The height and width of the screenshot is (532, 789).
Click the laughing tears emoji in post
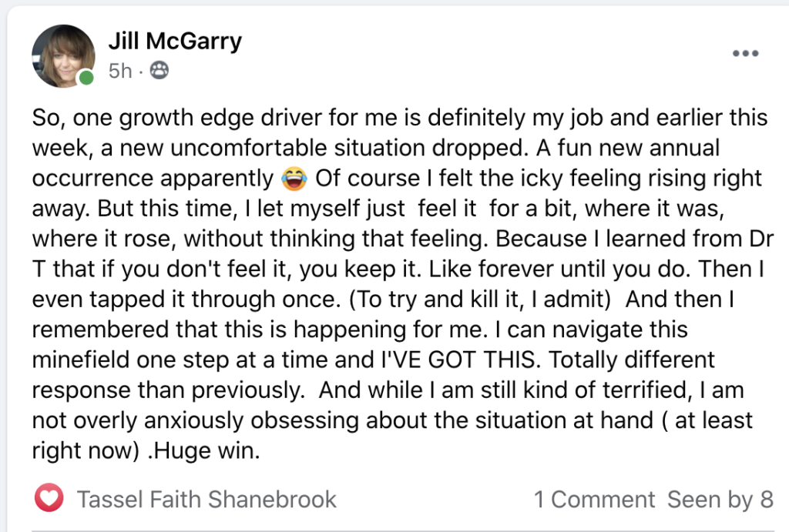tap(294, 179)
